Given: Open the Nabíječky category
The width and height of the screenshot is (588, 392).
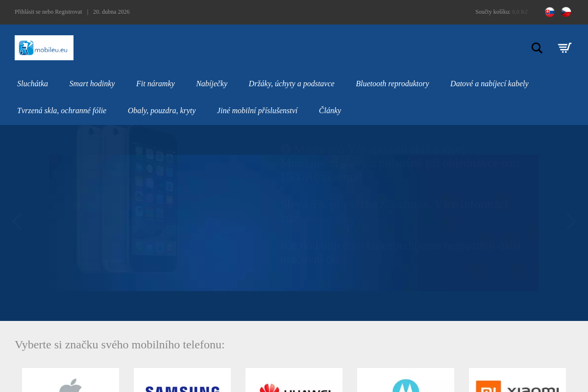Looking at the screenshot, I should tap(212, 84).
